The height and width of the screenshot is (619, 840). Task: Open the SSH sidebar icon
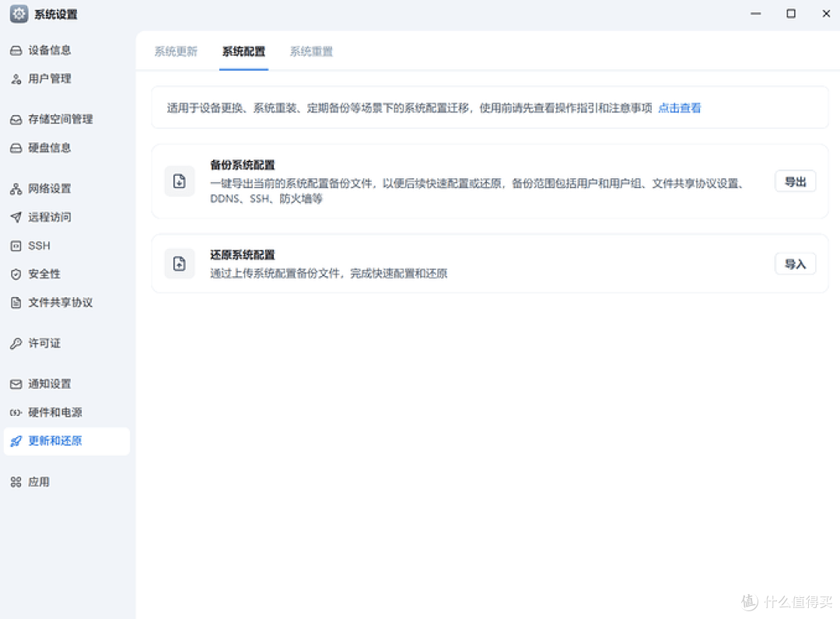(x=16, y=246)
